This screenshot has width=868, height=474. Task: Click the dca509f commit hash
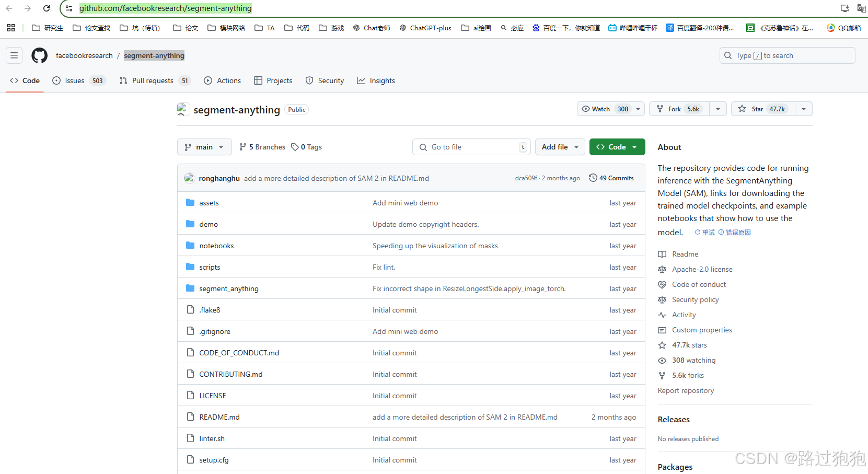tap(526, 178)
